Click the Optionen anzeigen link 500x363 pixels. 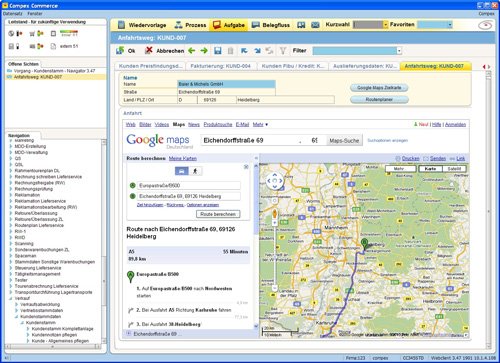[x=203, y=205]
